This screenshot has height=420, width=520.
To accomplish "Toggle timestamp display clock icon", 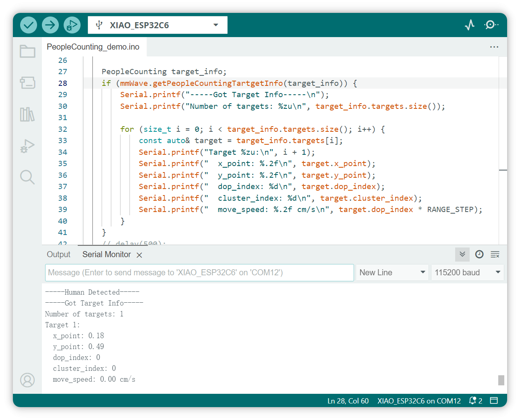I will (x=479, y=254).
